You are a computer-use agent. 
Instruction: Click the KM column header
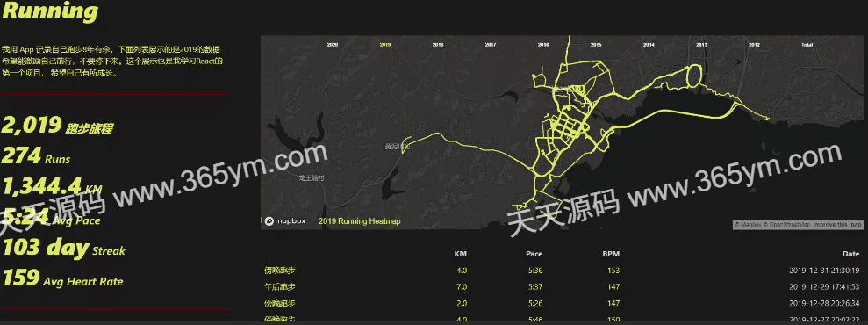point(461,254)
